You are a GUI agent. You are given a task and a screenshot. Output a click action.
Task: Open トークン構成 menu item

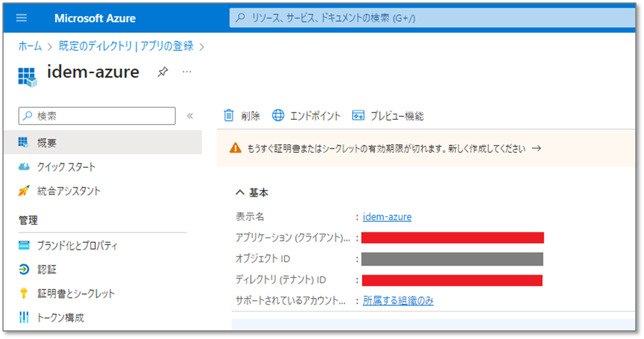click(60, 318)
